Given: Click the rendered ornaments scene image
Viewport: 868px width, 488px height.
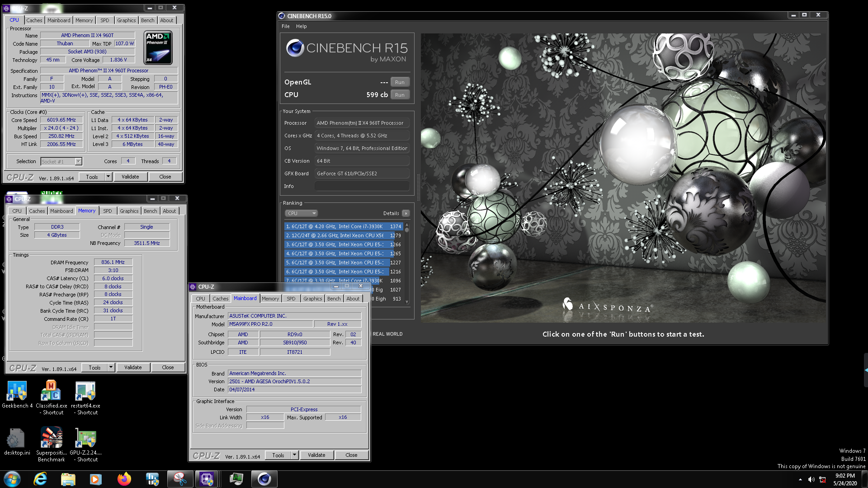Looking at the screenshot, I should point(623,178).
